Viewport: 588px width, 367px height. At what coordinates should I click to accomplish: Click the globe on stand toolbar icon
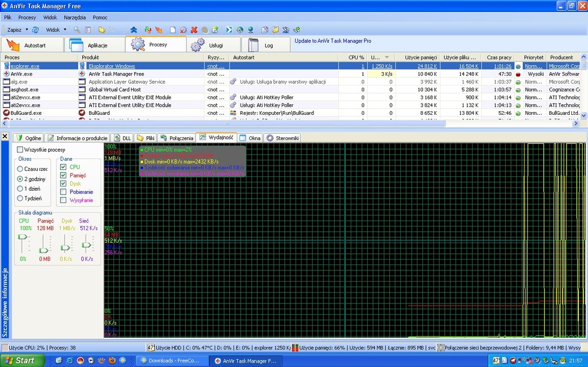tap(251, 29)
